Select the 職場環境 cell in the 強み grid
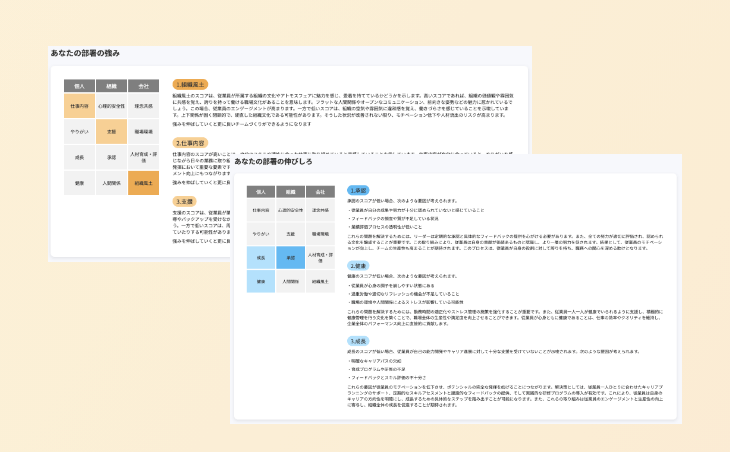This screenshot has width=730, height=452. pos(143,132)
